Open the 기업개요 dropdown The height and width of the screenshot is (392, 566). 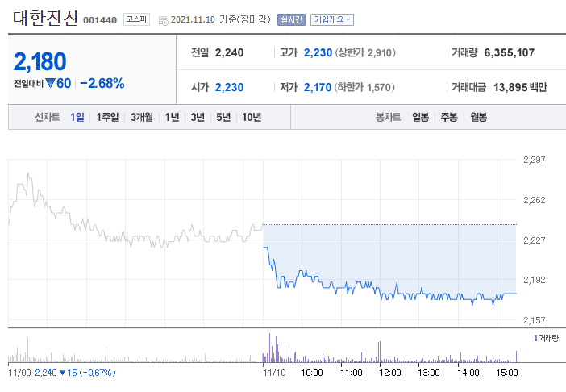click(331, 19)
